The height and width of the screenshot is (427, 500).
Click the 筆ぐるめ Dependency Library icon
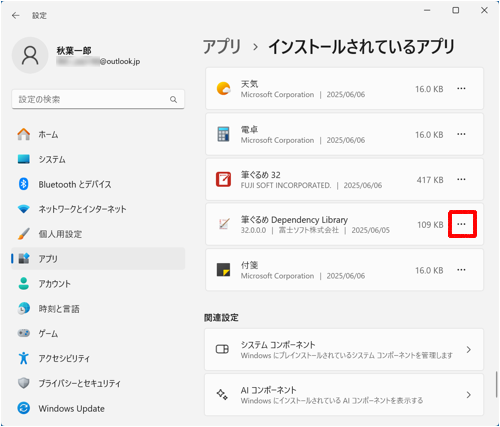[224, 224]
